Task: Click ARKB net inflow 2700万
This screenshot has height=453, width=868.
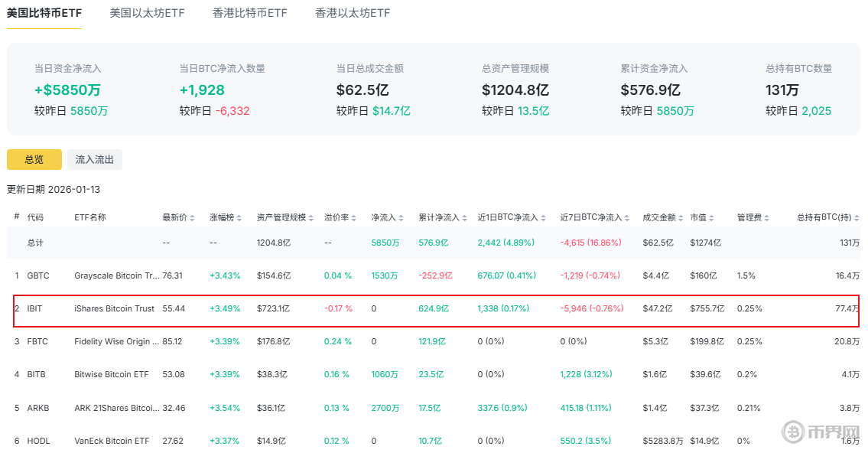Action: 385,408
